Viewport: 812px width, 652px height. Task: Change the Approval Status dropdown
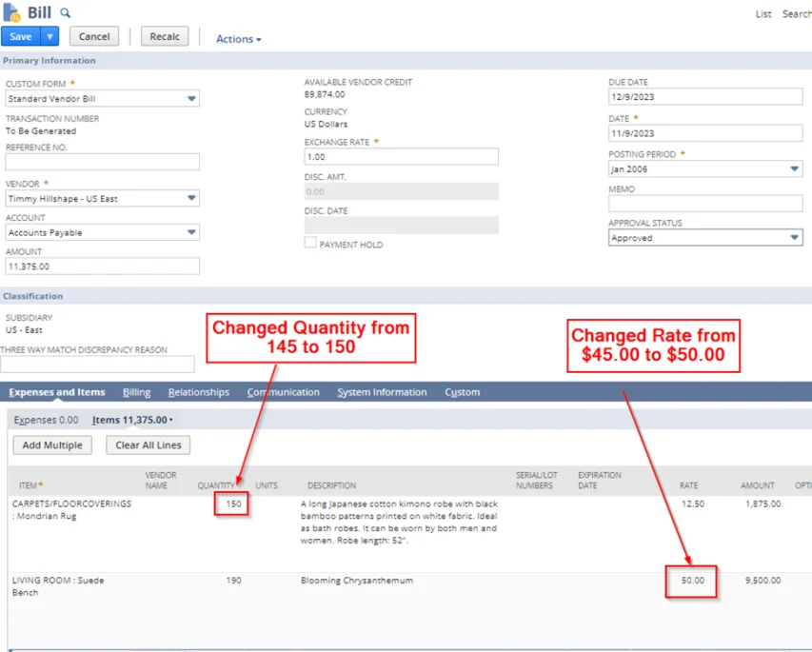(x=794, y=238)
